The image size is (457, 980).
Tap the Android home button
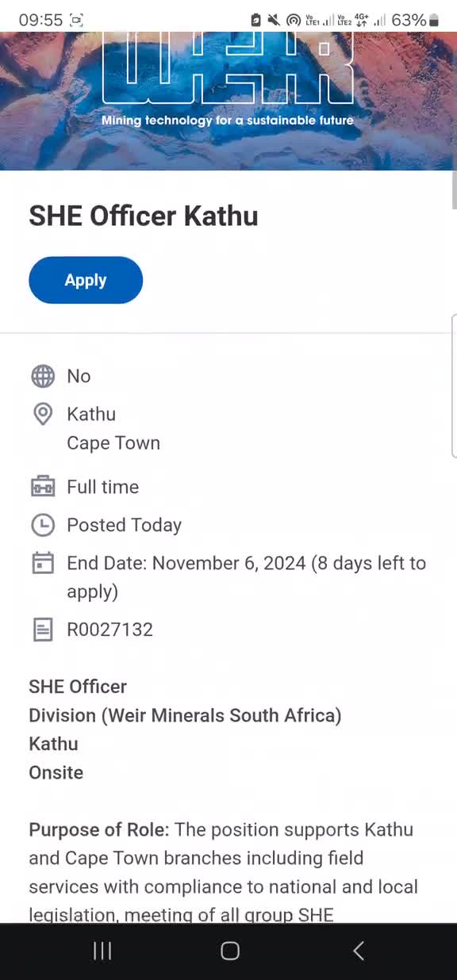(x=230, y=951)
